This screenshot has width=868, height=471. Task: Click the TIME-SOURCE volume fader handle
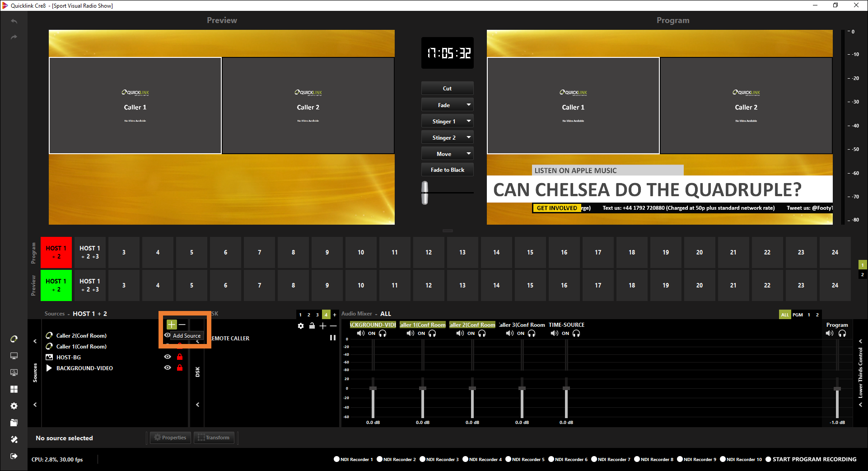(x=566, y=389)
